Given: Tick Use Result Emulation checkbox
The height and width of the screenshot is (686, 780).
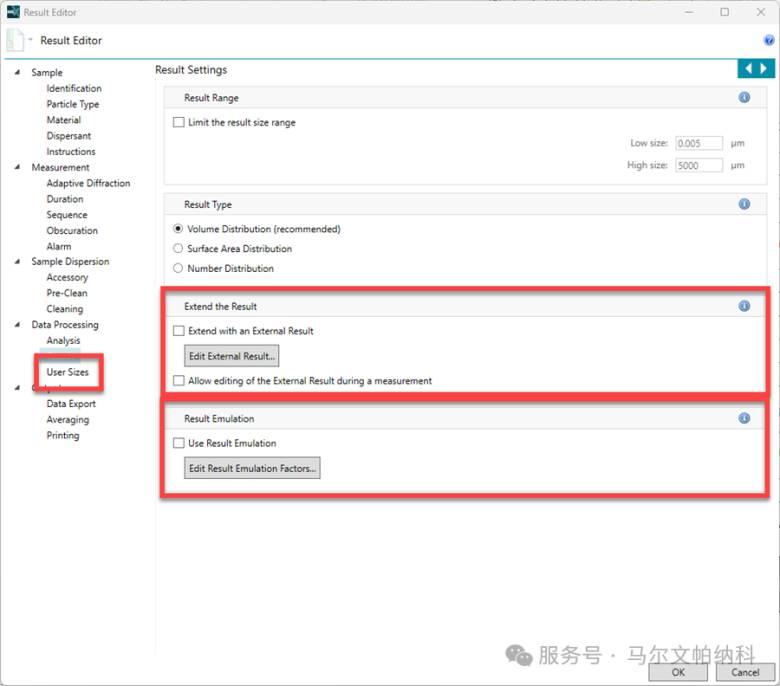Looking at the screenshot, I should pyautogui.click(x=179, y=443).
